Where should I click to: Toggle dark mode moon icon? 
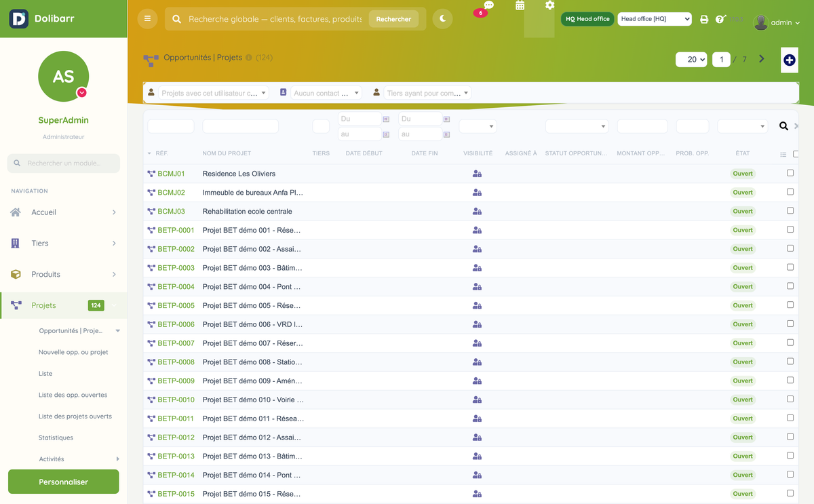coord(442,19)
